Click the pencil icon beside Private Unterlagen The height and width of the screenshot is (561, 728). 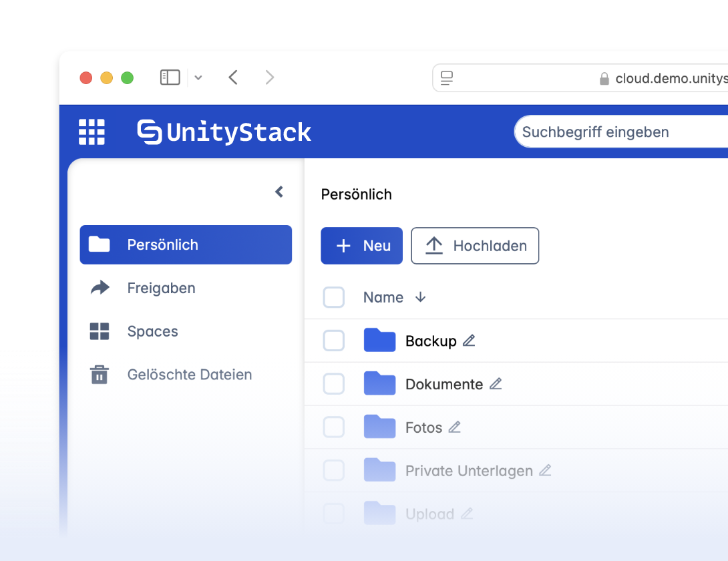545,470
